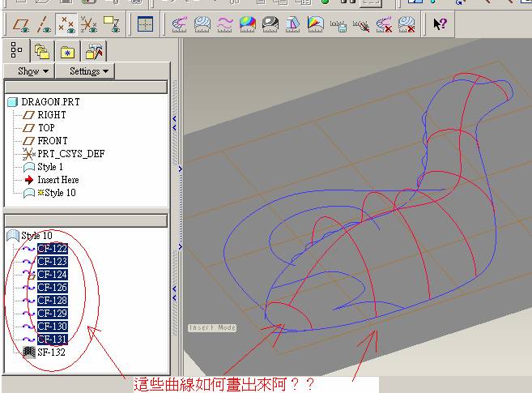The height and width of the screenshot is (393, 532).
Task: Select curve CF-123
Action: [x=53, y=261]
